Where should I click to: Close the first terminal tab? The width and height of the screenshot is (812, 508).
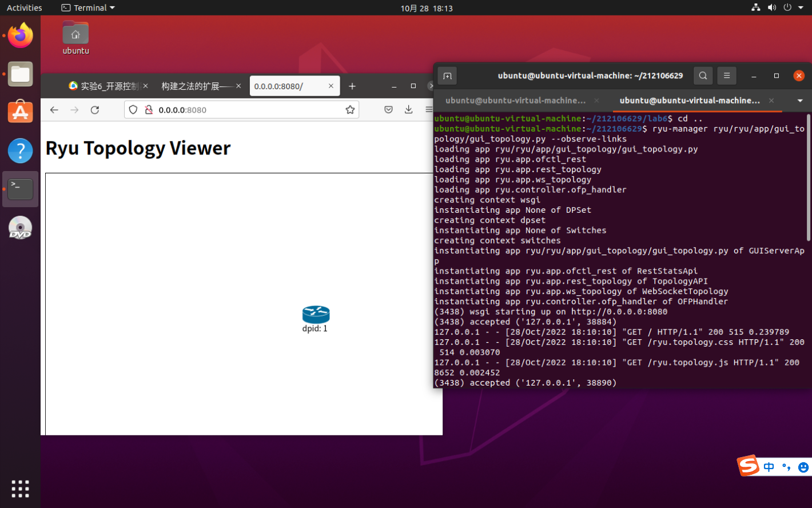[596, 101]
